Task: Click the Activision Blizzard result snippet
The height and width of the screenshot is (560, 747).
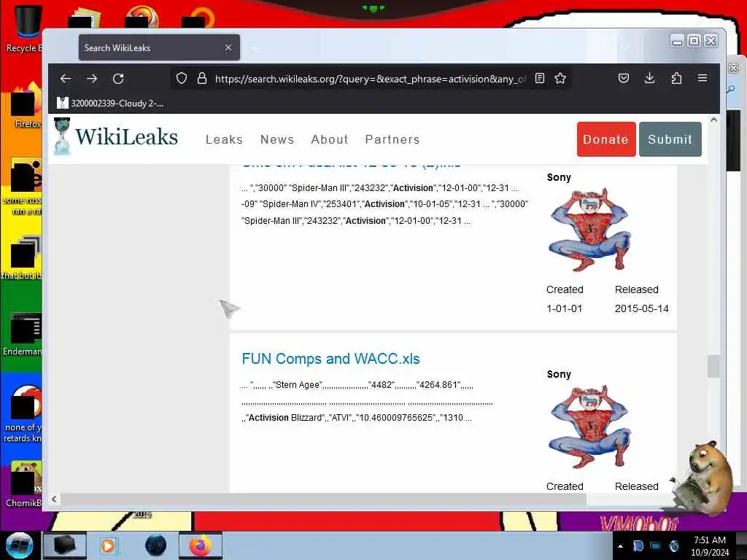Action: point(357,418)
